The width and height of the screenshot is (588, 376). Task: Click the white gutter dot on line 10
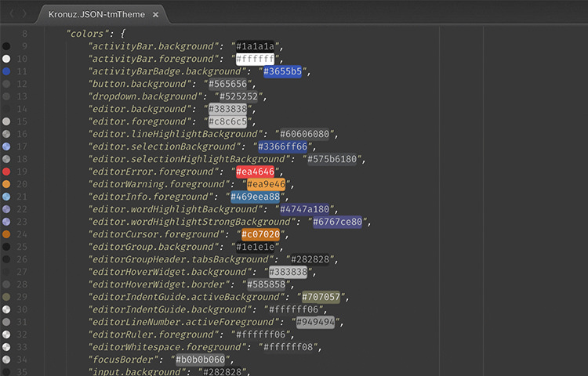point(6,59)
